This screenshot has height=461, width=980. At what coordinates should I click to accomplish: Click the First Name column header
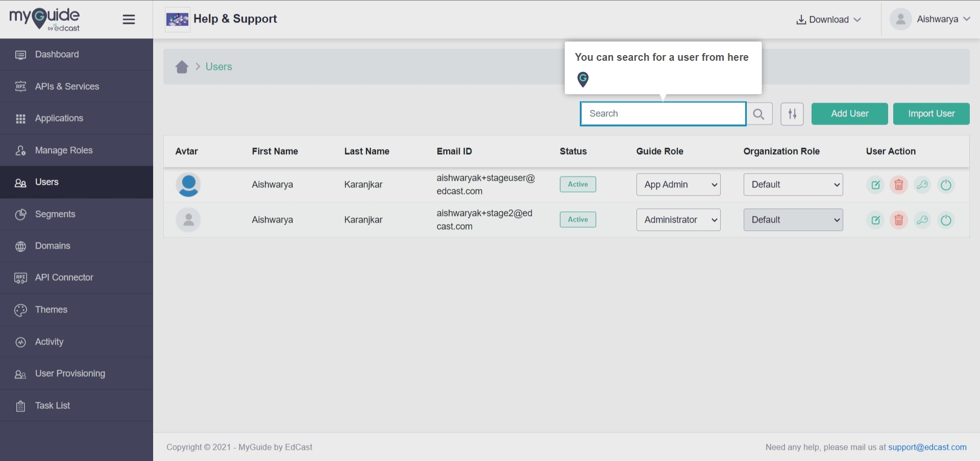pos(275,152)
